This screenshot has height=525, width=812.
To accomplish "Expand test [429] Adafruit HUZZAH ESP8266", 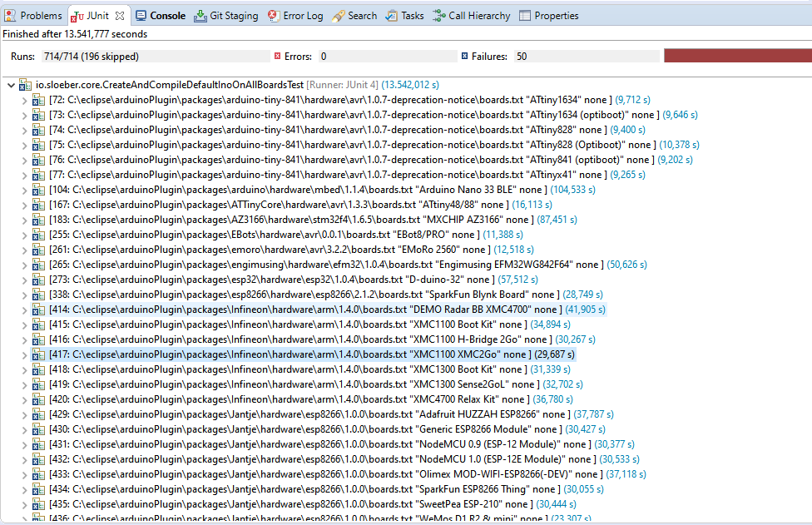I will 24,415.
